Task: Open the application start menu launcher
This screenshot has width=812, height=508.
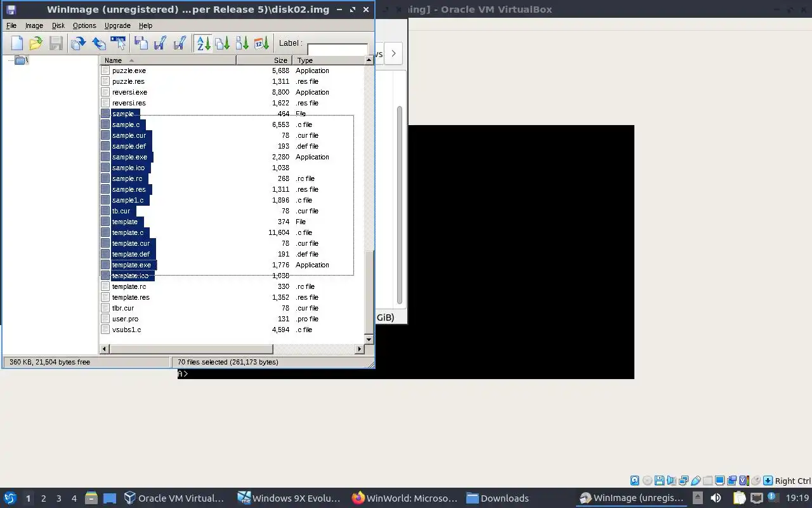Action: (10, 498)
